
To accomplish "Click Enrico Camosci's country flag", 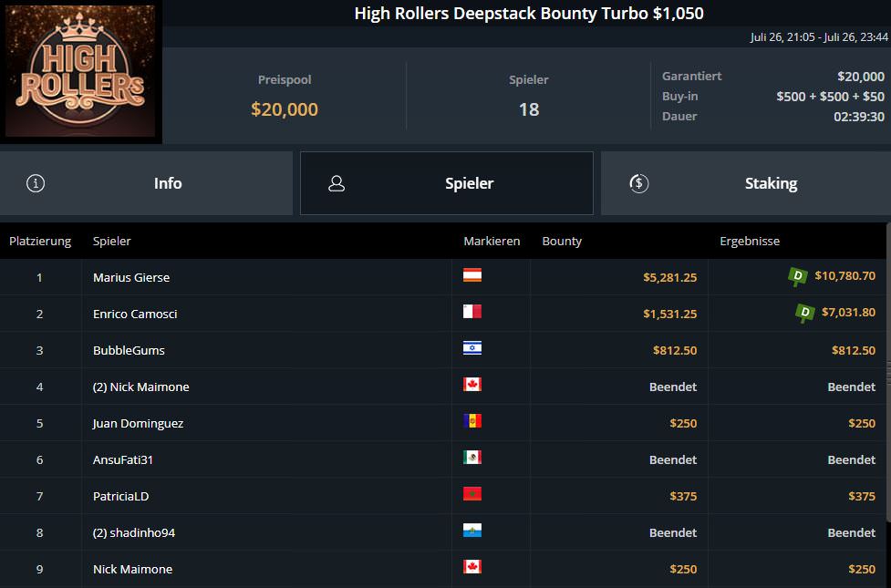I will [472, 312].
